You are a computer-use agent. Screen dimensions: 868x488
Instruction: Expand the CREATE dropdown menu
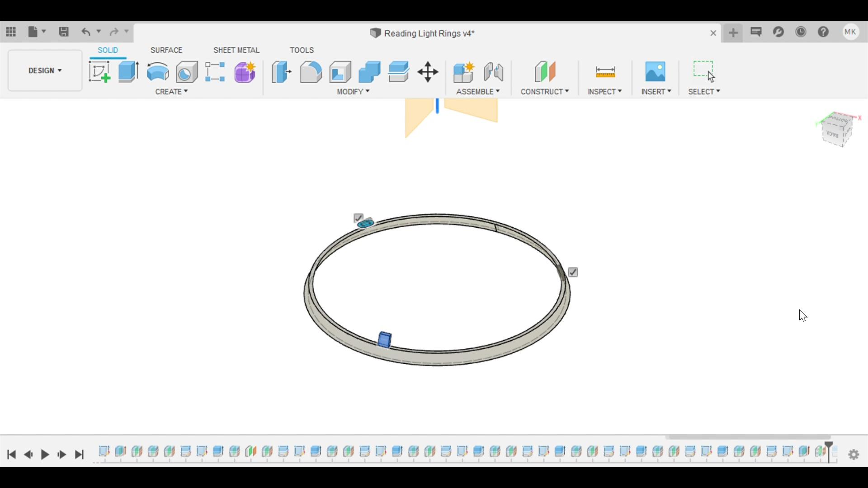171,92
